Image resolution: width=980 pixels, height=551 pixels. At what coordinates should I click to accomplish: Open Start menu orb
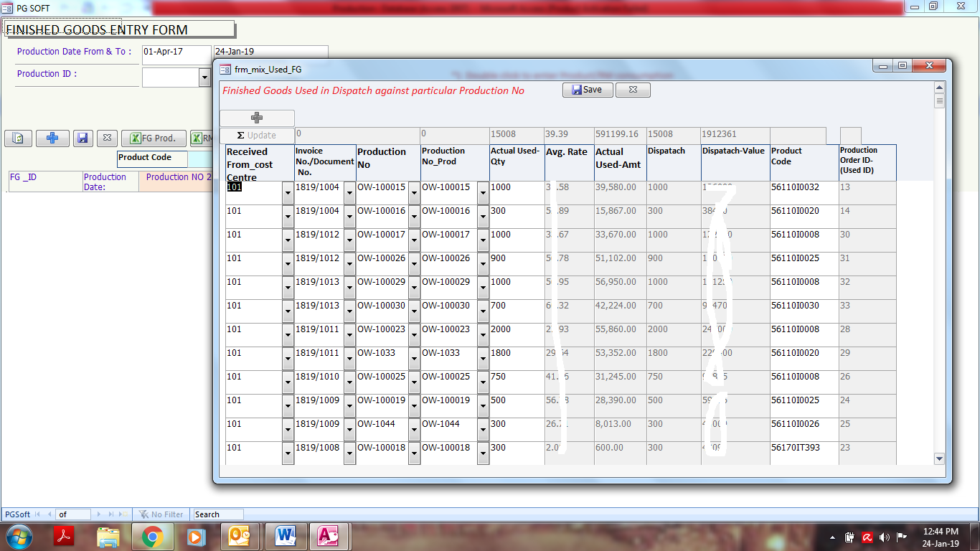[x=19, y=537]
